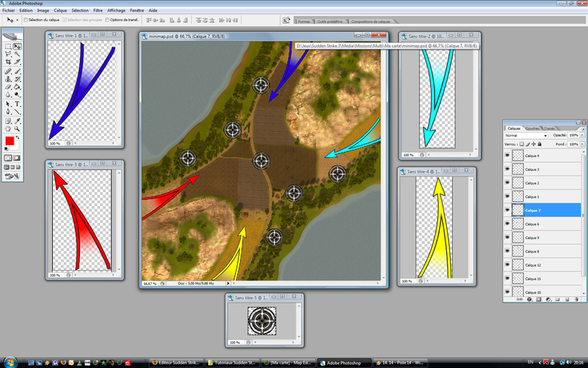Open minimap.psd status bar info arrow
Image resolution: width=588 pixels, height=368 pixels.
pyautogui.click(x=228, y=284)
